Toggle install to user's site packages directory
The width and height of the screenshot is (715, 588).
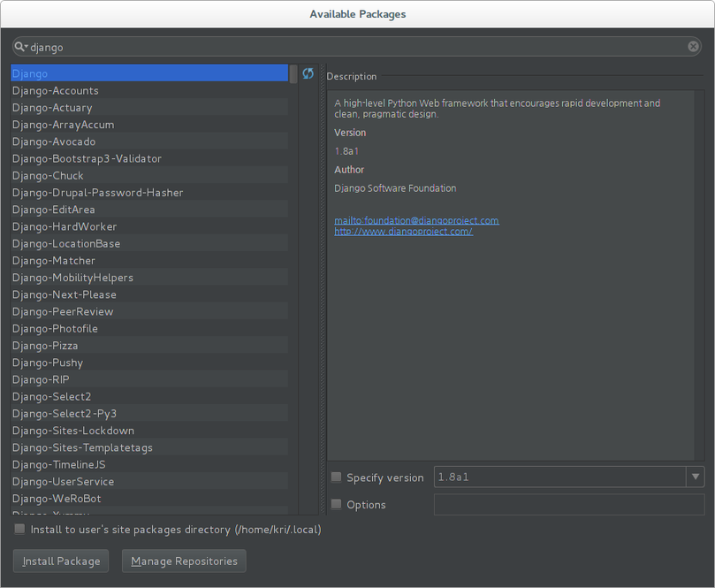[19, 529]
